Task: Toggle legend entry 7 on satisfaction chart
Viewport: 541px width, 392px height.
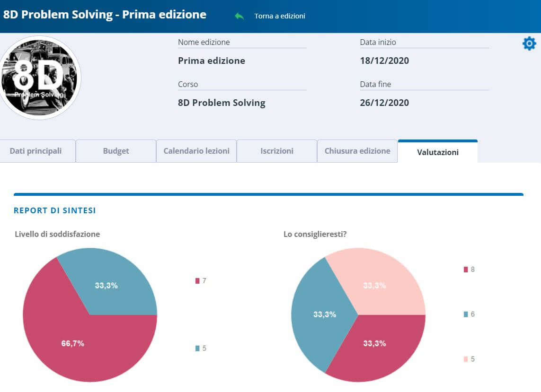Action: (x=201, y=280)
